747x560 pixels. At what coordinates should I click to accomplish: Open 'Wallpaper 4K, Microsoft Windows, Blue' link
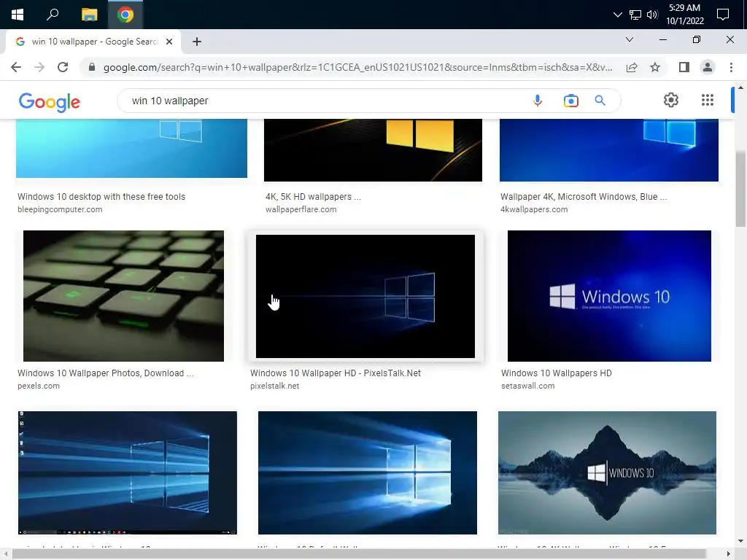coord(584,197)
